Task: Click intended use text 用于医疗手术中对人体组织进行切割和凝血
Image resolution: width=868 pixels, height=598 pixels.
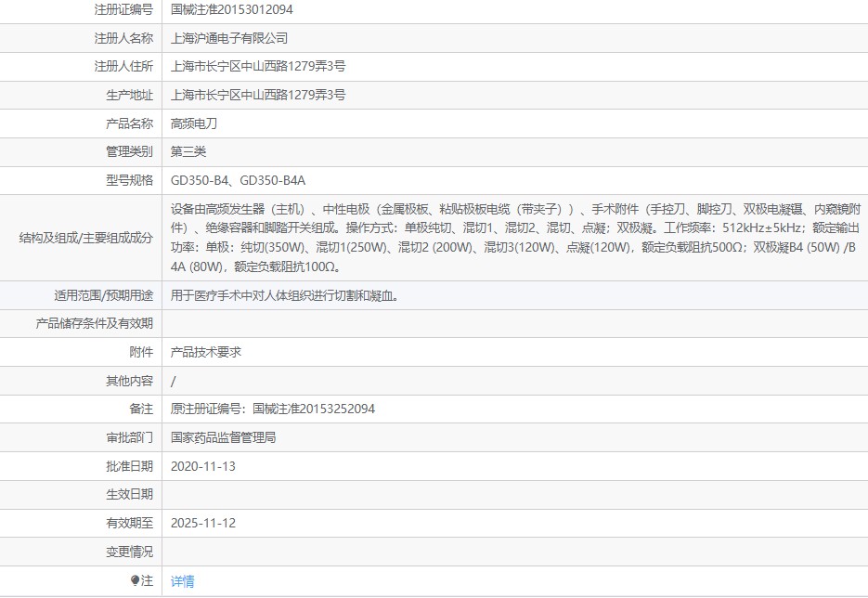Action: [284, 295]
